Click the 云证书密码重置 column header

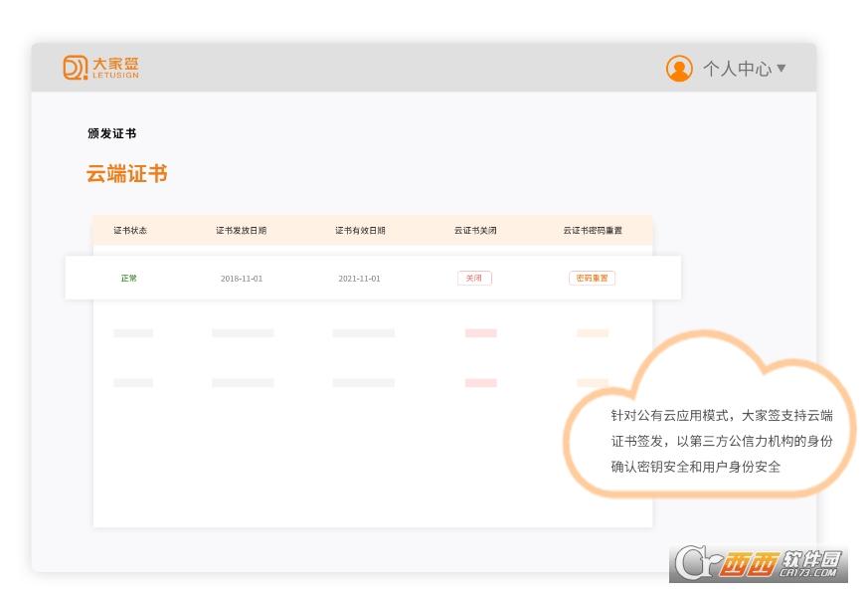[x=593, y=231]
